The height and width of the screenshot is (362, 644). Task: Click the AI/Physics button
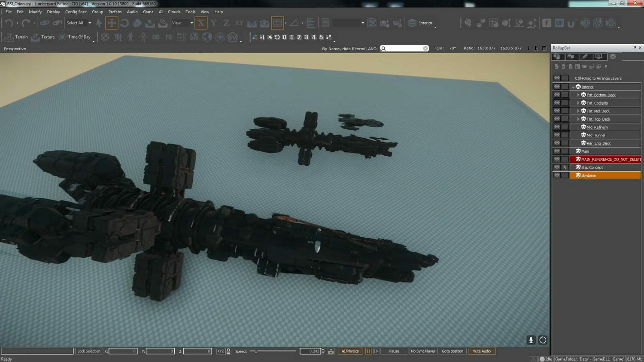click(350, 351)
